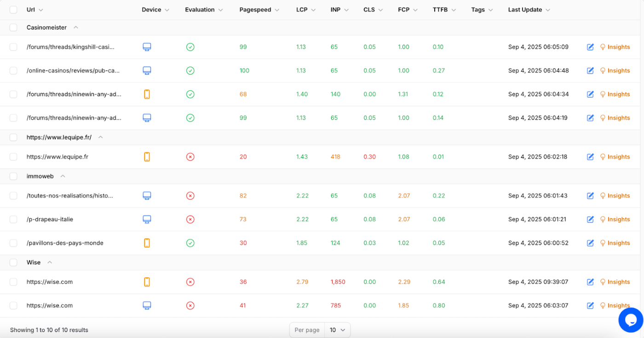Click desktop icon in /p-drapeau-italie row
This screenshot has height=338, width=644.
pyautogui.click(x=147, y=219)
